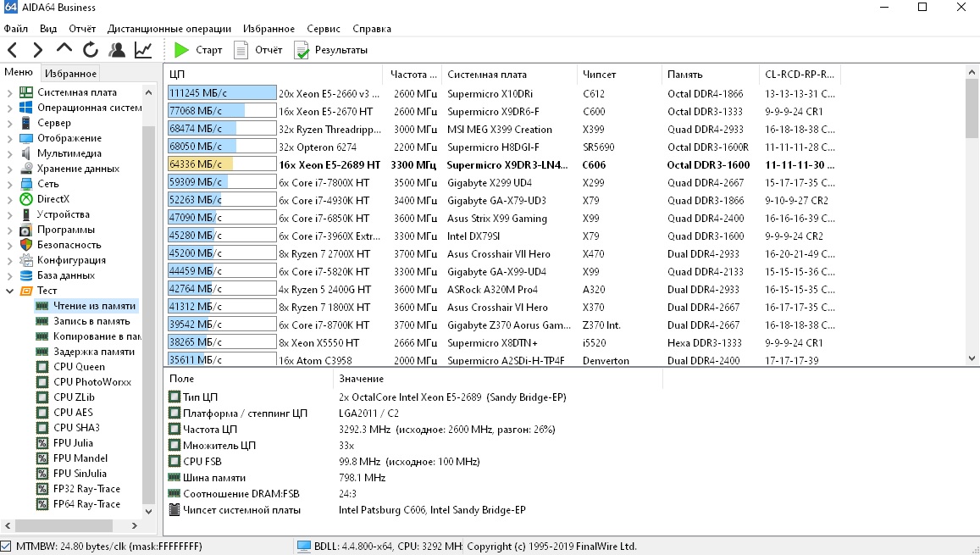
Task: Expand the DirectX tree node
Action: (x=9, y=199)
